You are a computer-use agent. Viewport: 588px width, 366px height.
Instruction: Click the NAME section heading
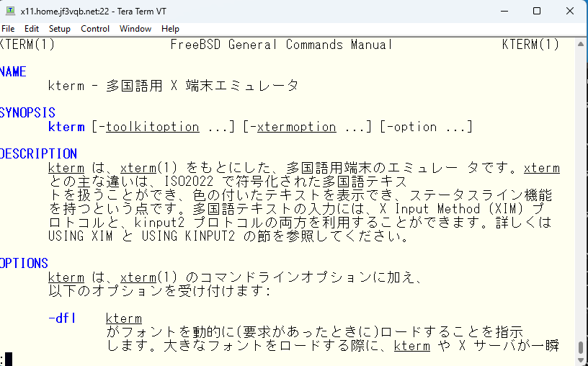click(x=13, y=72)
